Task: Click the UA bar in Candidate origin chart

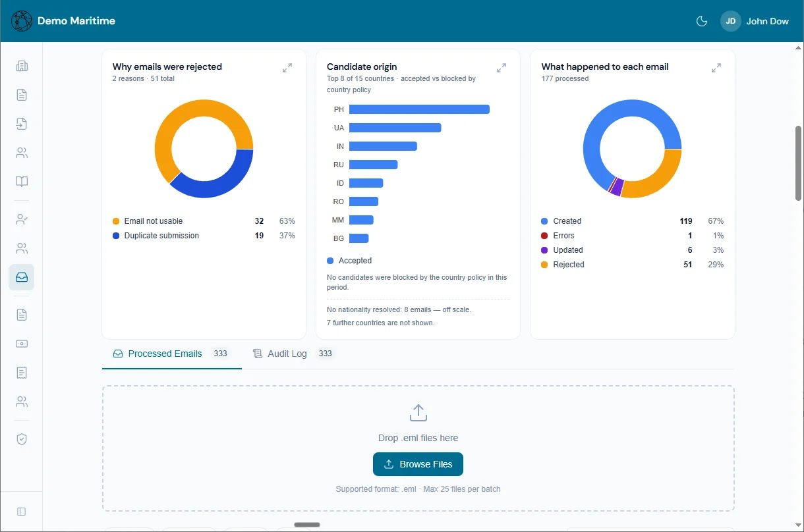Action: click(x=395, y=128)
